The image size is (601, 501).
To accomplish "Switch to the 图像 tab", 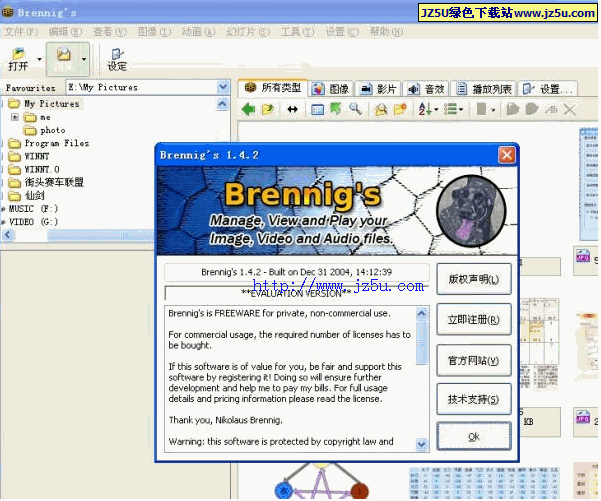I will [330, 89].
